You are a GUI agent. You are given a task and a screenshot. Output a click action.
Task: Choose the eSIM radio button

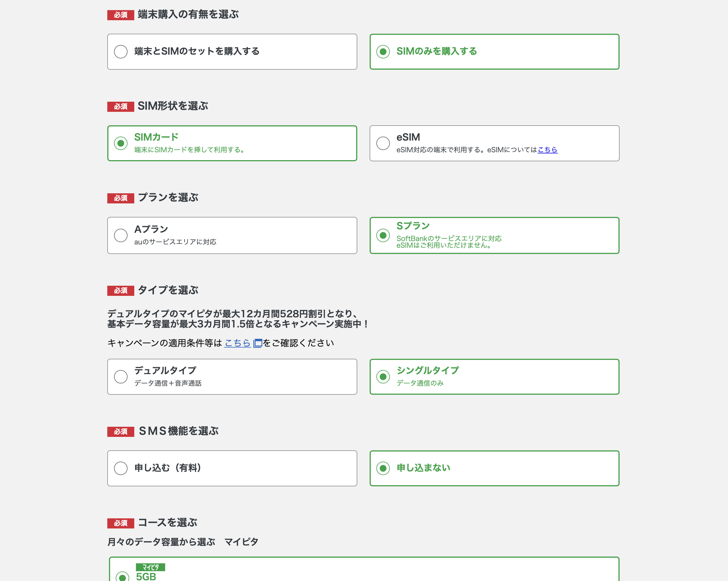pyautogui.click(x=383, y=143)
